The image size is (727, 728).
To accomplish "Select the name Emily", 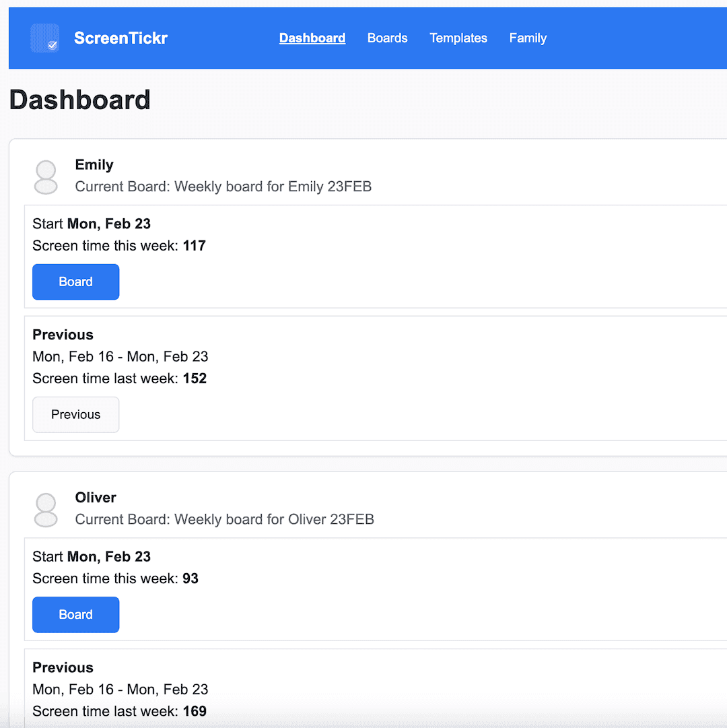I will [x=94, y=165].
